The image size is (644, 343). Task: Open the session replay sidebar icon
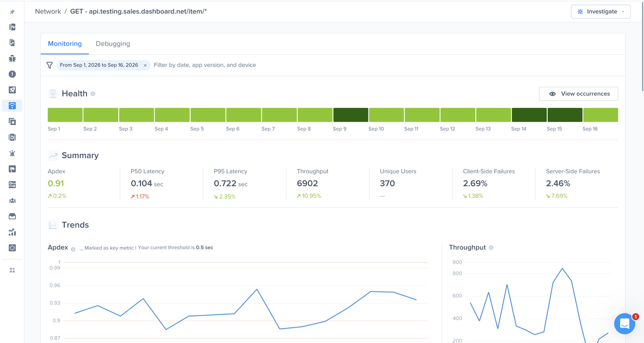(x=12, y=137)
